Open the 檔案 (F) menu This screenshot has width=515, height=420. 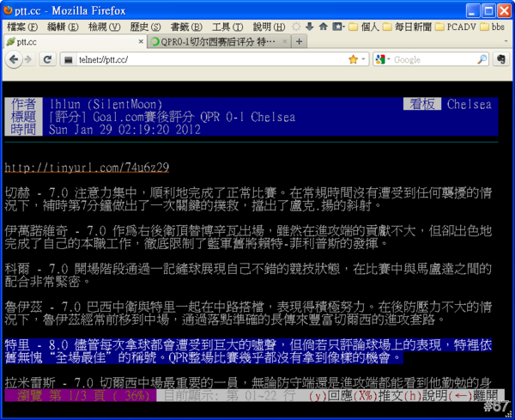click(x=22, y=27)
